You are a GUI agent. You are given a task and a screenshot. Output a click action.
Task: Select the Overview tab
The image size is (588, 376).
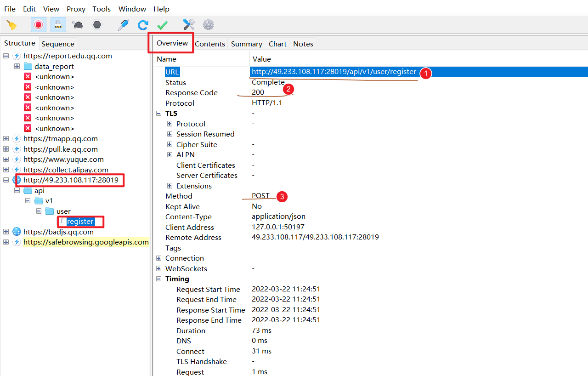(x=172, y=43)
